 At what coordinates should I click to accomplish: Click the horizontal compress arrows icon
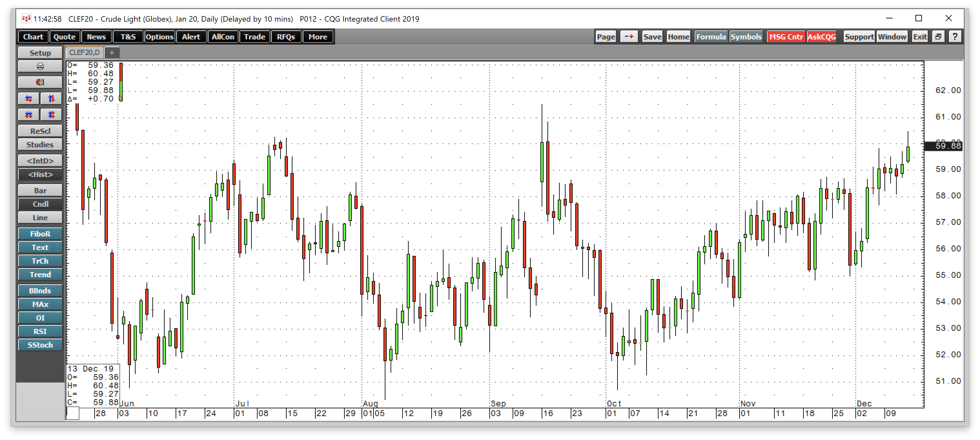pos(28,115)
